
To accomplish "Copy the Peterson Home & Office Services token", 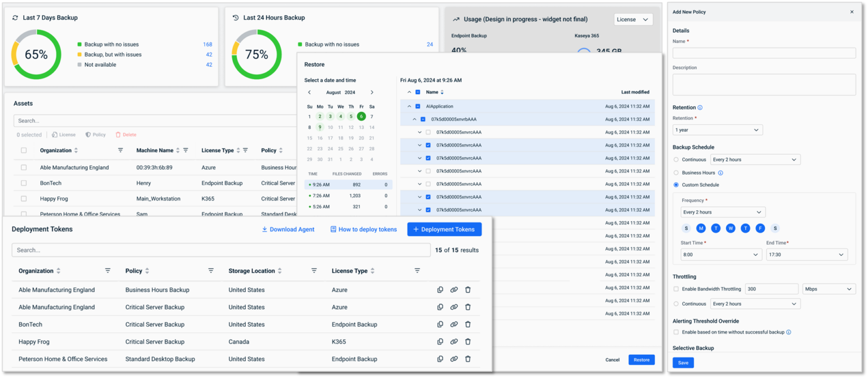I will pyautogui.click(x=440, y=359).
